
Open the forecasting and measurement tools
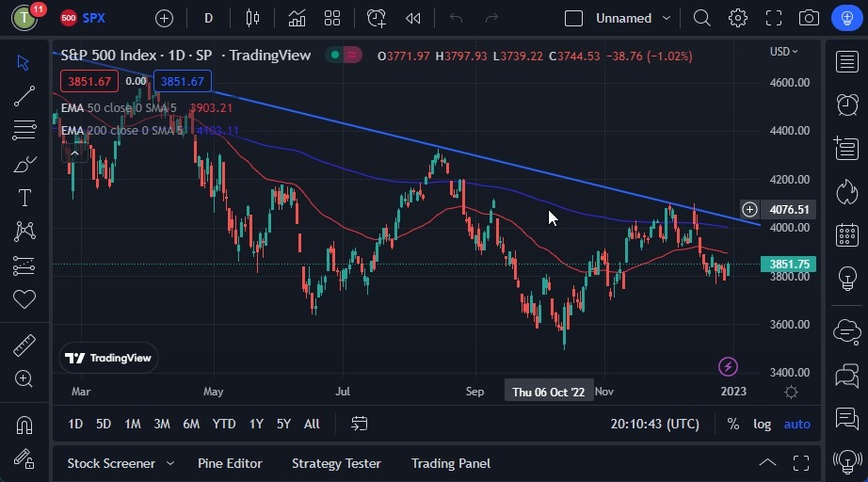pos(24,266)
